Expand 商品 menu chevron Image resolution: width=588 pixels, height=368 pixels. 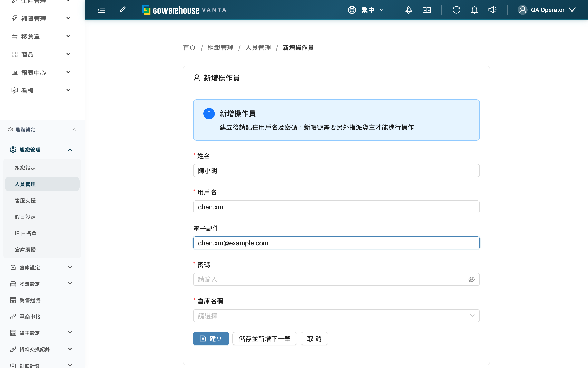coord(69,54)
